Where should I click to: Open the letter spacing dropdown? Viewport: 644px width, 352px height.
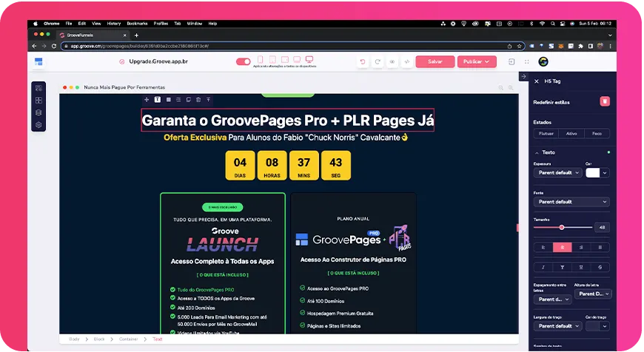click(x=552, y=299)
